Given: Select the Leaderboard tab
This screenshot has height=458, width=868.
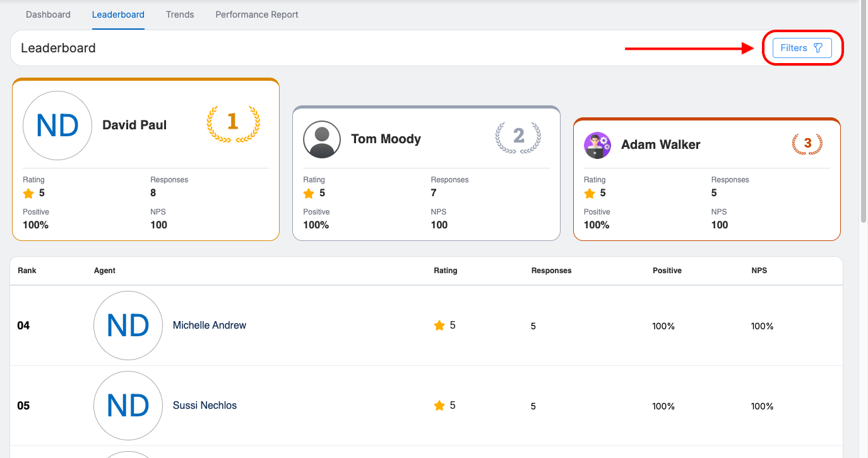Looking at the screenshot, I should tap(118, 15).
